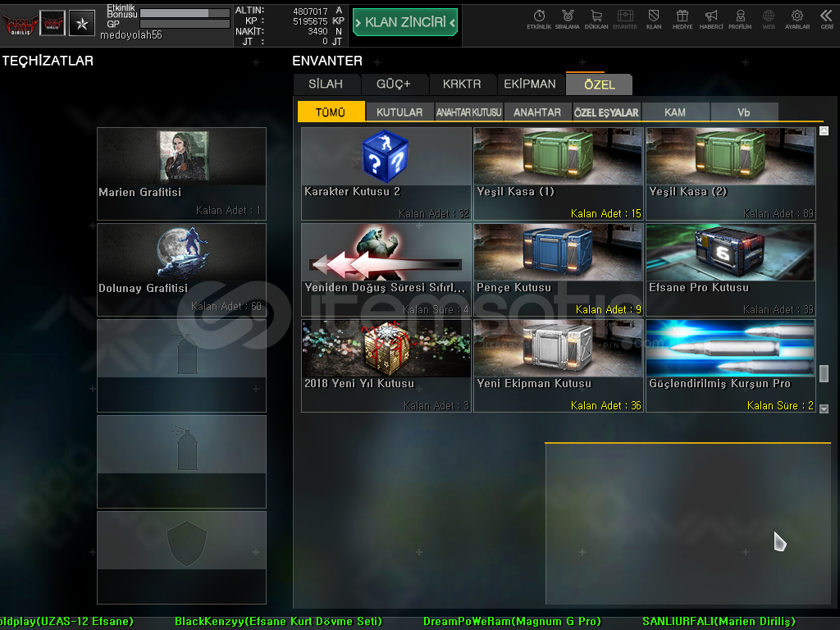The width and height of the screenshot is (840, 630).
Task: Click the Etkinlik Bonusu progress bar
Action: click(x=185, y=13)
